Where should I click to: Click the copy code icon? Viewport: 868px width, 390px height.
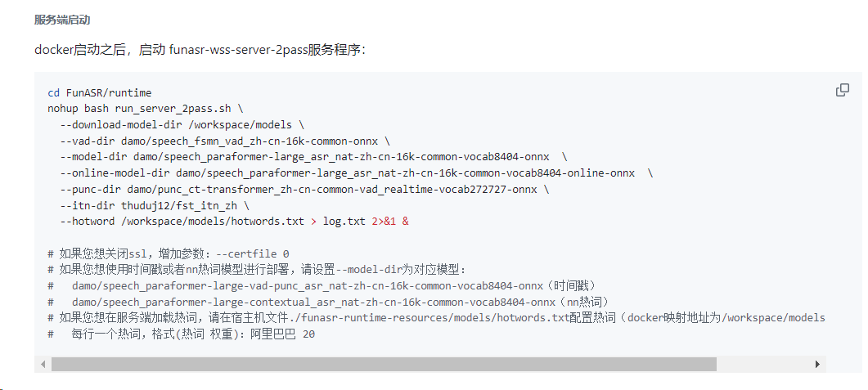coord(842,90)
